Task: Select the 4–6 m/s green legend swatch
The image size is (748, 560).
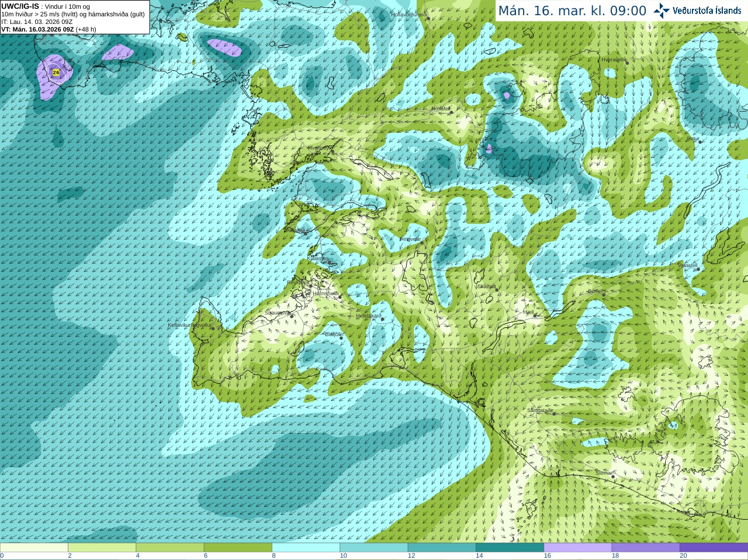Action: pos(170,548)
